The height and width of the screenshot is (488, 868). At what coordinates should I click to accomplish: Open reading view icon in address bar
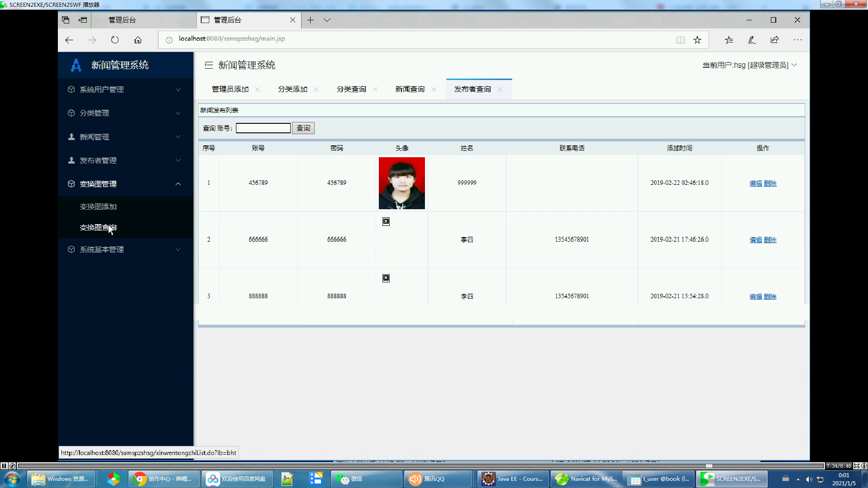[x=680, y=40]
